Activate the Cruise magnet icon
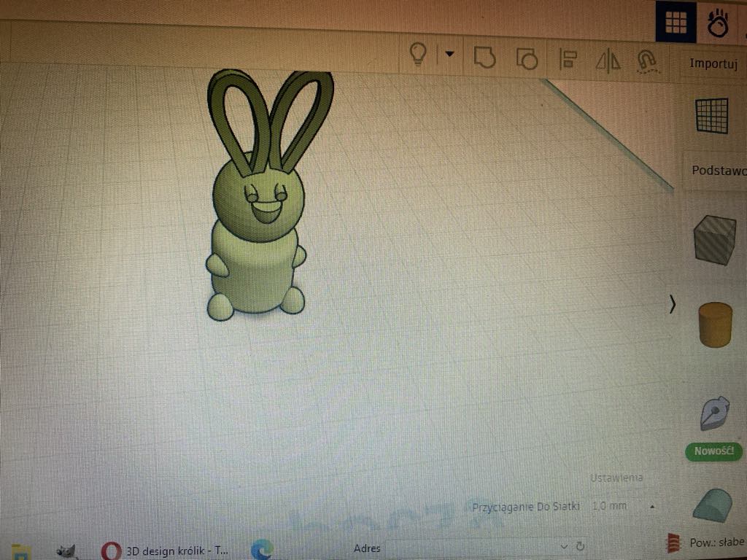 click(x=648, y=63)
